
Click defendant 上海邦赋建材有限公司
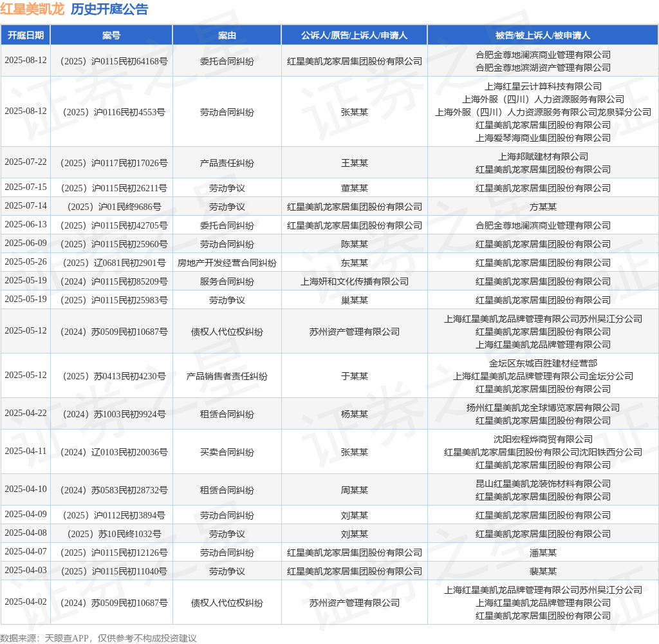543,157
